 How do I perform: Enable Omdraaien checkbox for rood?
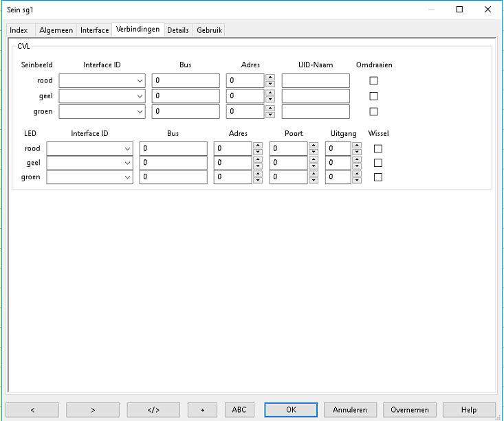coord(374,80)
